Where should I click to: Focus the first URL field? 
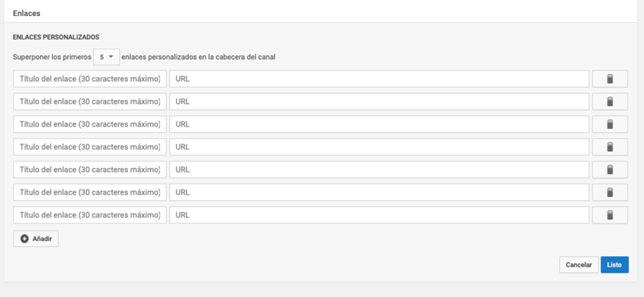pos(380,79)
